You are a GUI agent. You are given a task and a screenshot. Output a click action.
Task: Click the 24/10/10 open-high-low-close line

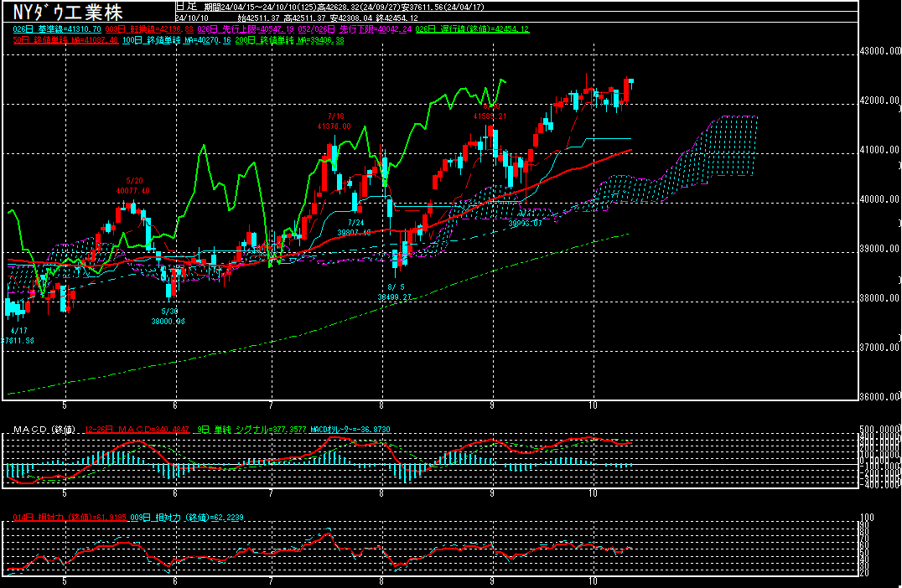tap(297, 18)
